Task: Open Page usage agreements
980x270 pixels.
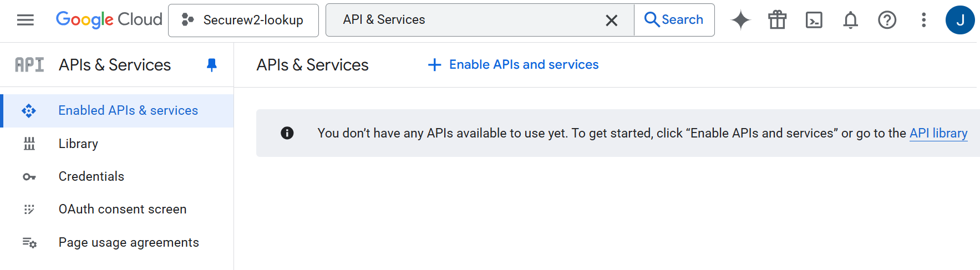Action: pos(128,242)
